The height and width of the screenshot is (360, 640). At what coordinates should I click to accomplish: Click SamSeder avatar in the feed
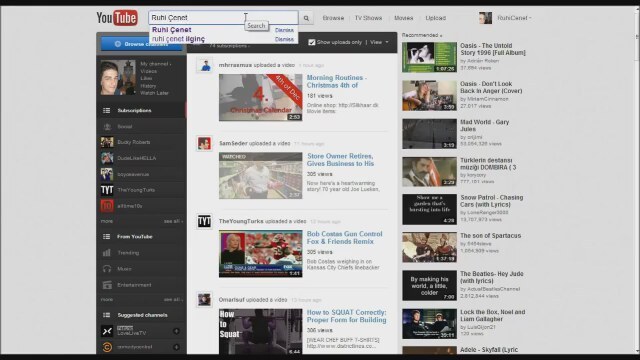click(x=204, y=143)
